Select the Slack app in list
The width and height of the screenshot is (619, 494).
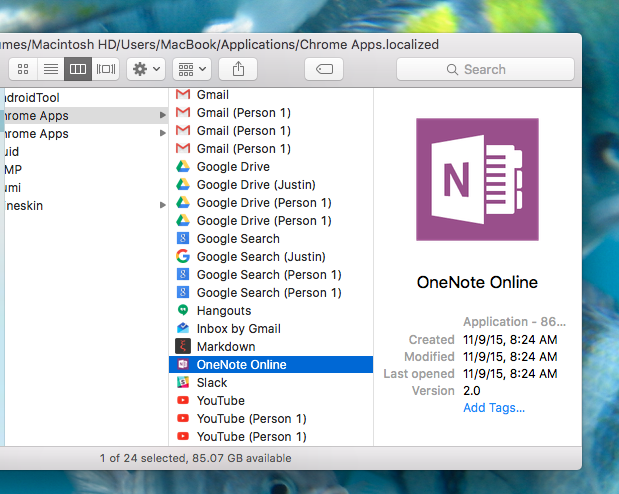pyautogui.click(x=211, y=383)
